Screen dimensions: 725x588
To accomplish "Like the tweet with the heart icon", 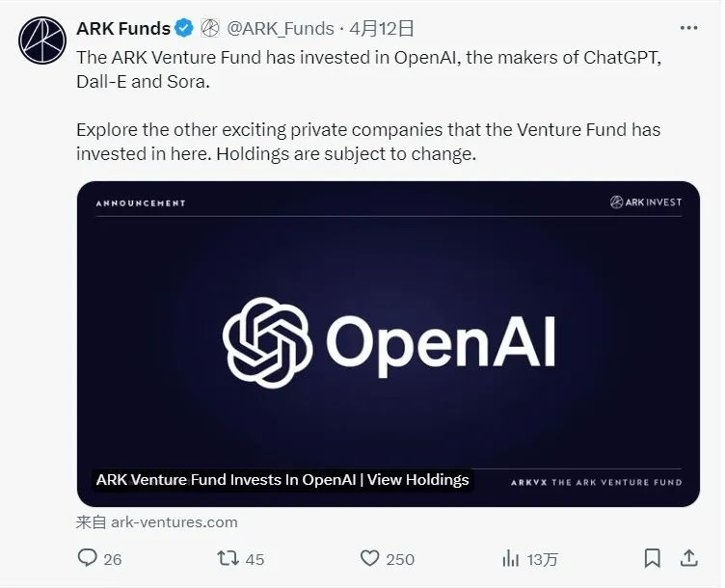I will pos(370,558).
